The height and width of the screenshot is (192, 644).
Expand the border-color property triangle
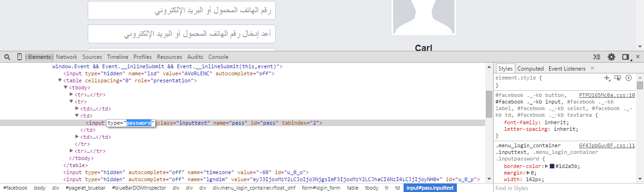click(546, 166)
